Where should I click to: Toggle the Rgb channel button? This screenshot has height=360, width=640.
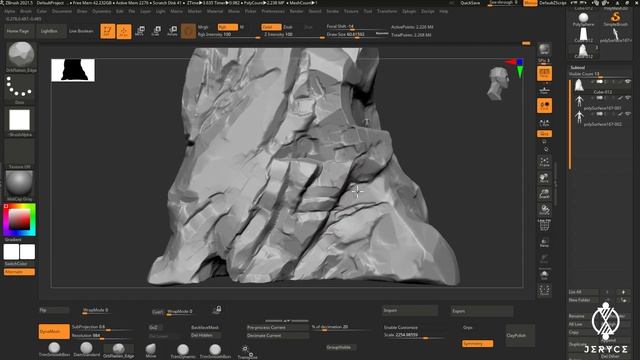click(x=227, y=27)
